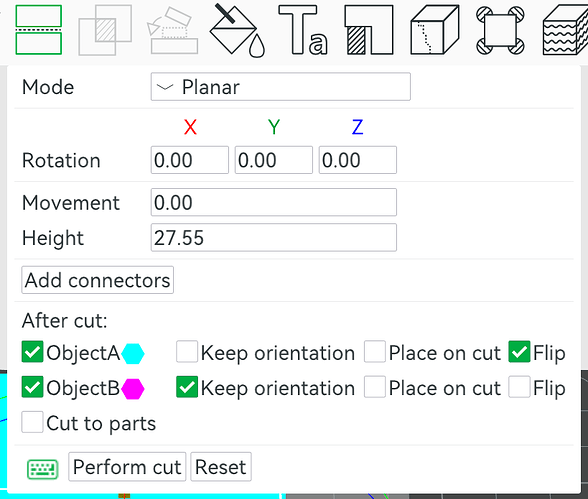
Task: Uncheck the ObjectA checkbox
Action: (x=32, y=352)
